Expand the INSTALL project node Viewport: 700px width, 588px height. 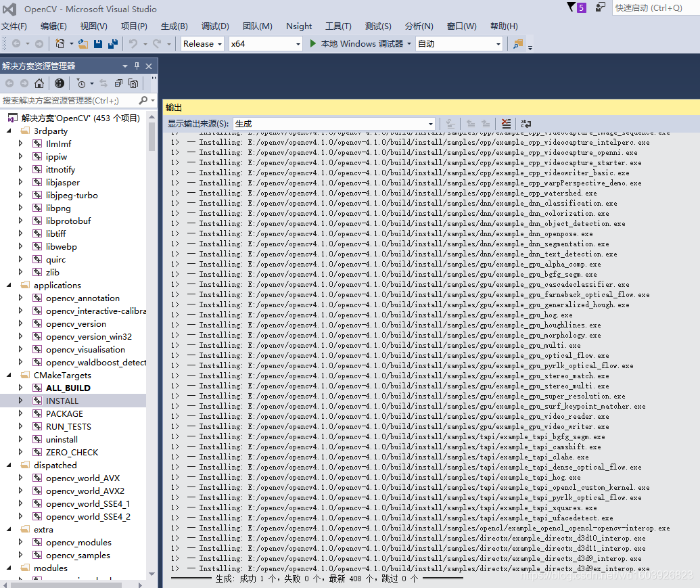coord(20,401)
